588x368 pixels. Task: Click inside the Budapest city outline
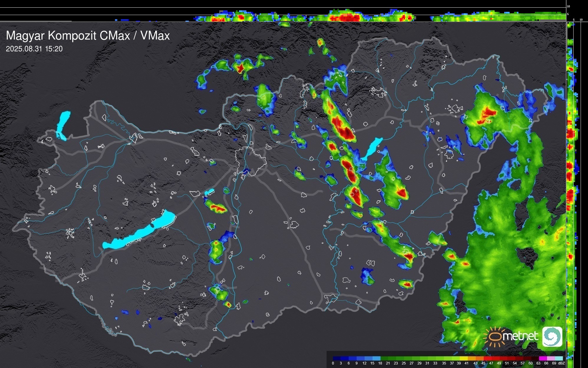251,161
